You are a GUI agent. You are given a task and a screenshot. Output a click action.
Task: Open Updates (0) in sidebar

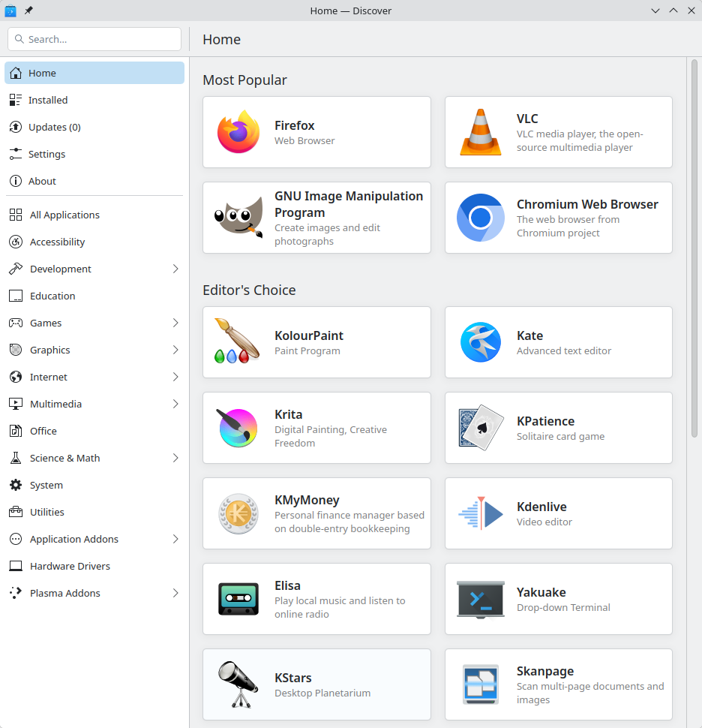pos(54,127)
